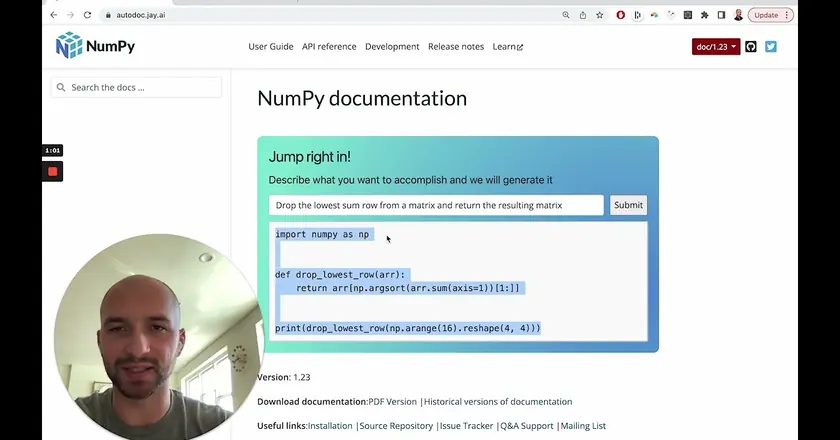The width and height of the screenshot is (840, 440).
Task: Open the Extensions puzzle icon
Action: coord(704,15)
